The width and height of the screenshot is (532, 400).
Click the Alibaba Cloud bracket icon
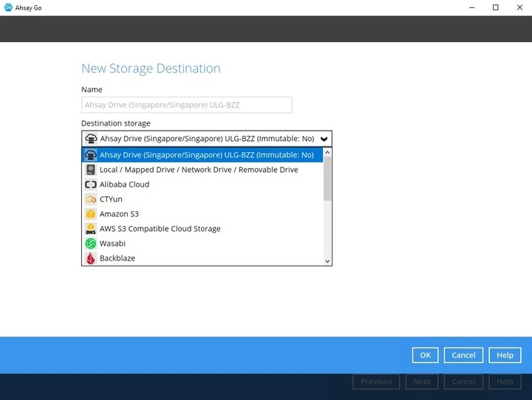[91, 185]
